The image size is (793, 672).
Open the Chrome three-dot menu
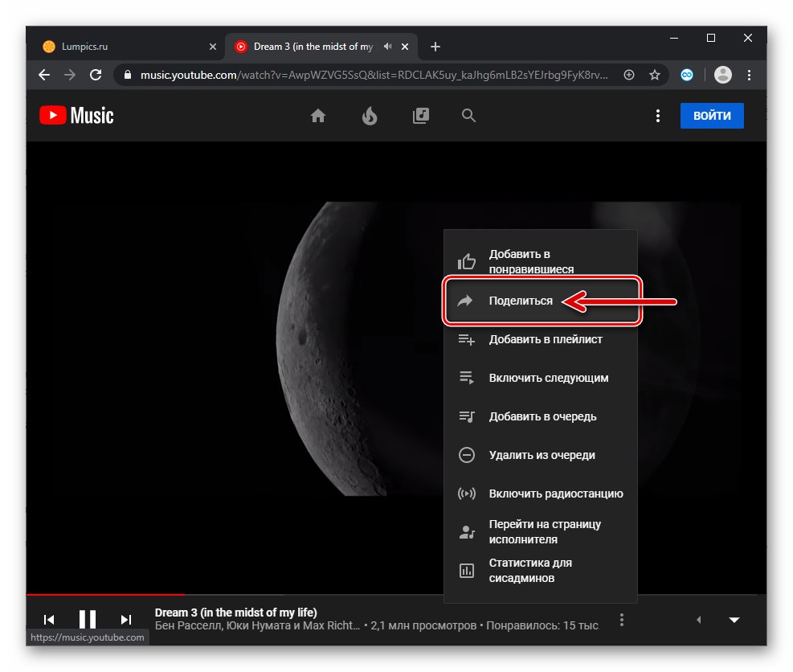[749, 75]
